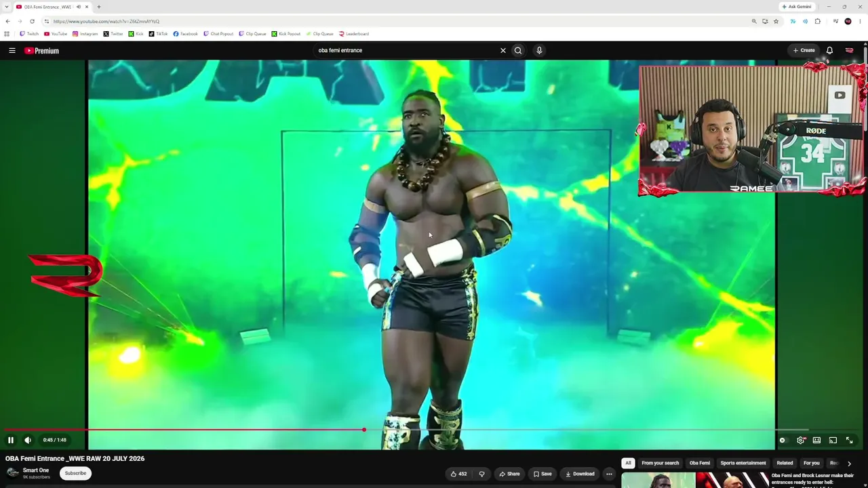
Task: Open apps grid in bookmarks bar
Action: pyautogui.click(x=7, y=34)
